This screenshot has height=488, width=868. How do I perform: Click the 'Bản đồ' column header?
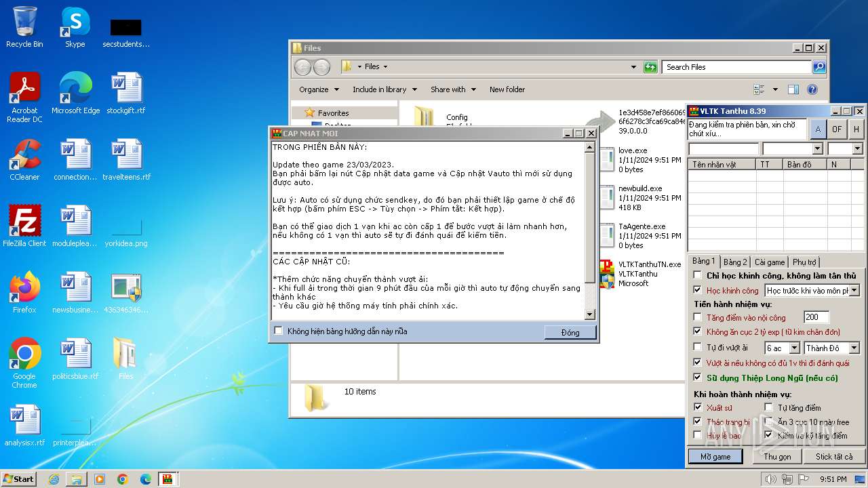(x=804, y=164)
